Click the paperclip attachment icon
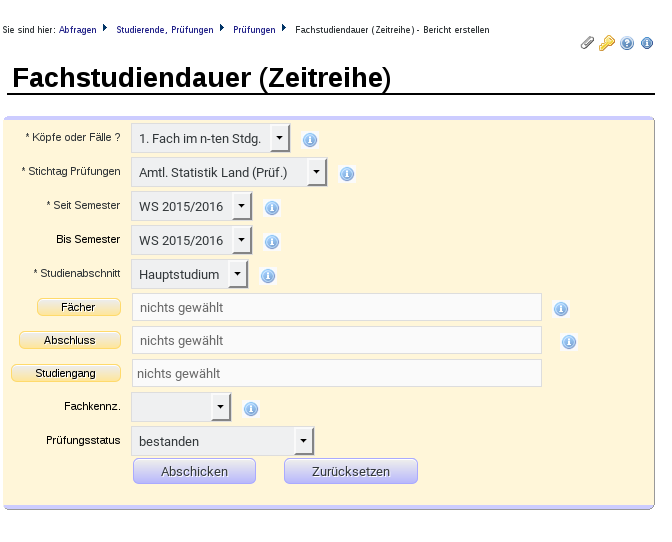 click(587, 43)
